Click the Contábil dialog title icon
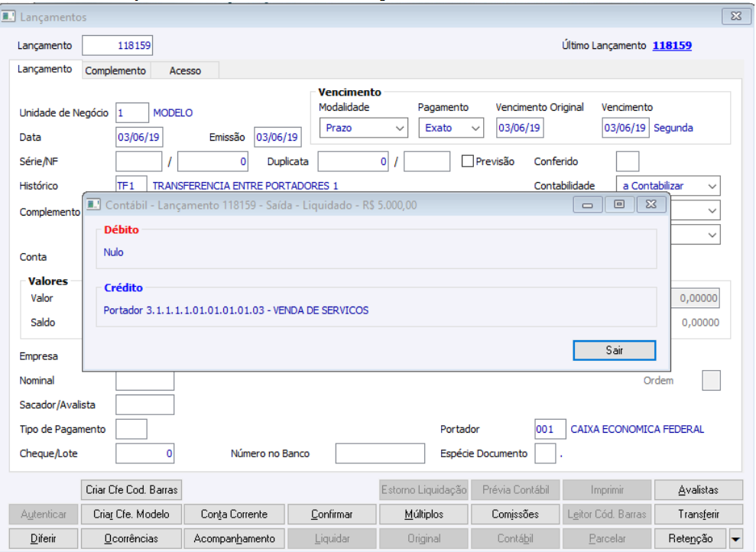 [x=93, y=205]
